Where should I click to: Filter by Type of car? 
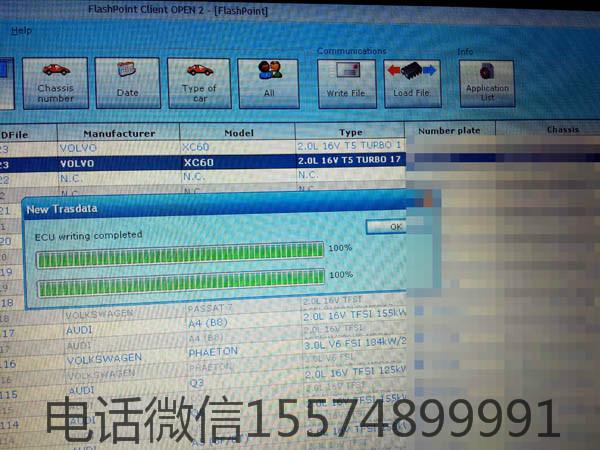199,83
